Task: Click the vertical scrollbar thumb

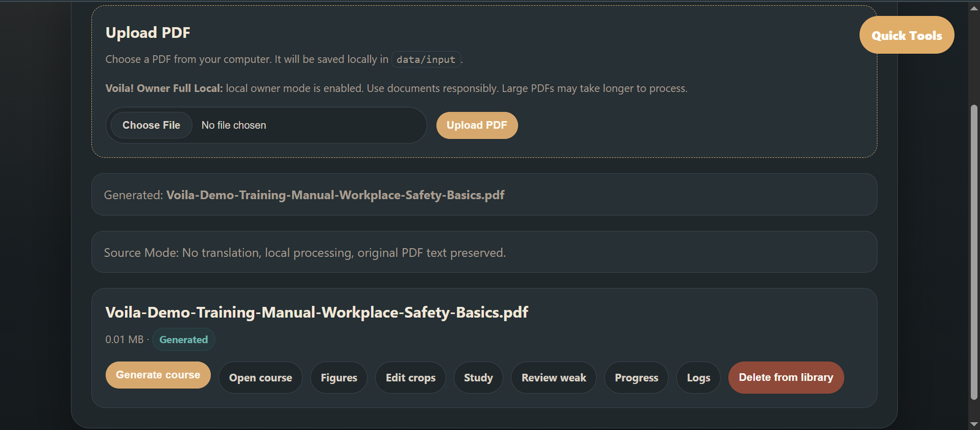Action: pos(974,252)
